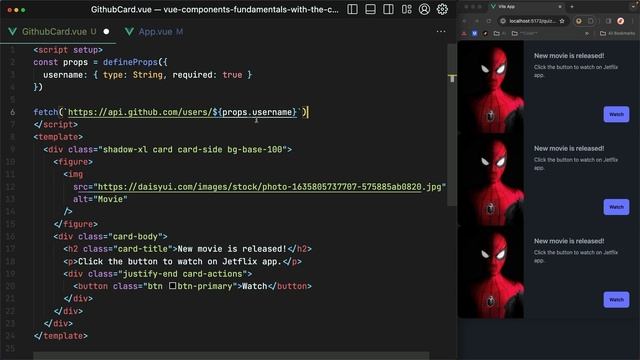Screen dimensions: 640x360
Task: Click 'justify-end card-actions' class text
Action: click(182, 273)
